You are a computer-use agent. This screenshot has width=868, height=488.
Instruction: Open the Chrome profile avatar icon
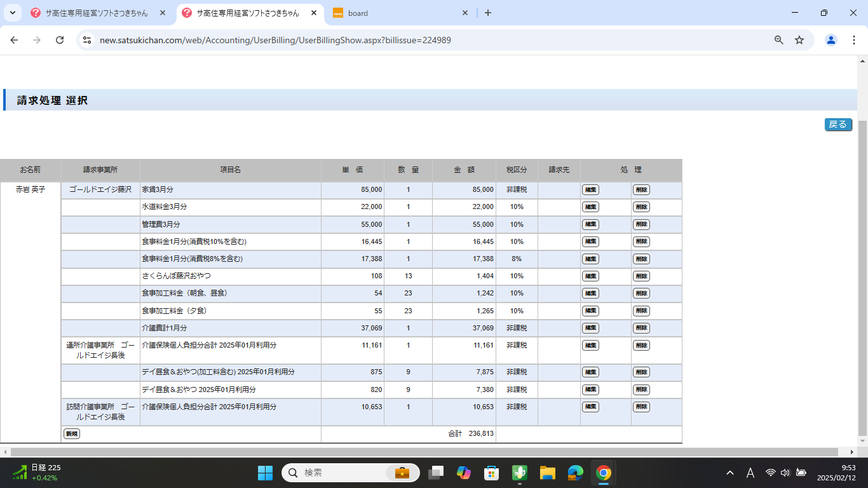click(831, 40)
